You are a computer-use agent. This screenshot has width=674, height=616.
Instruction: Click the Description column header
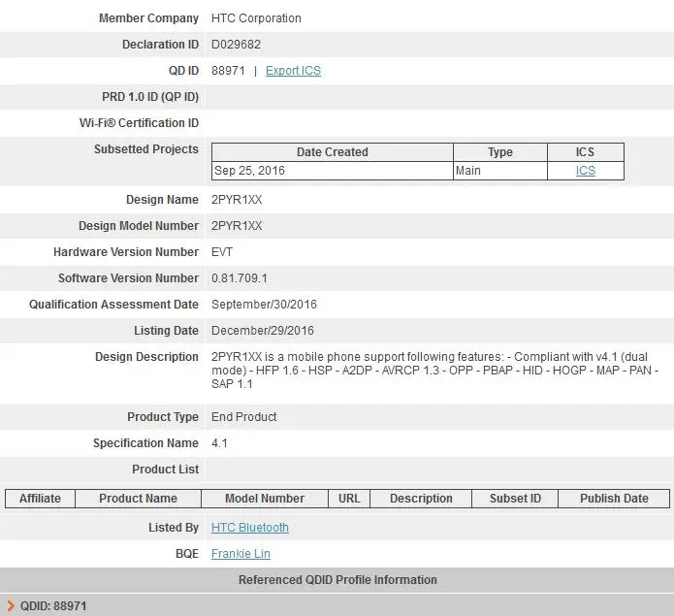coord(421,499)
